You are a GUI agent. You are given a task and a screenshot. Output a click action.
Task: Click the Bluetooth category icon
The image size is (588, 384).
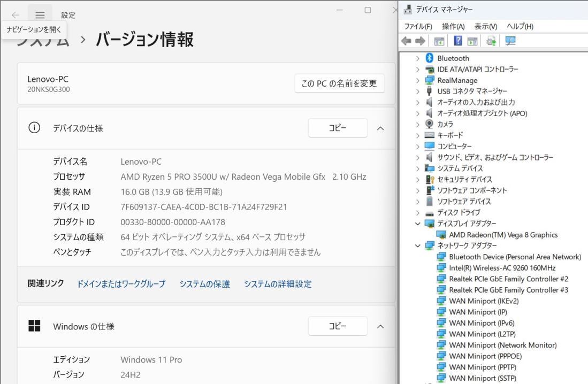[430, 58]
